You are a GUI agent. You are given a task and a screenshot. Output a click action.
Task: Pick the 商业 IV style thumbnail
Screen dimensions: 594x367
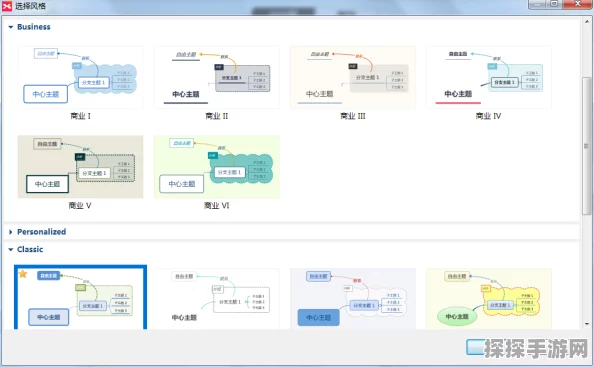point(489,78)
